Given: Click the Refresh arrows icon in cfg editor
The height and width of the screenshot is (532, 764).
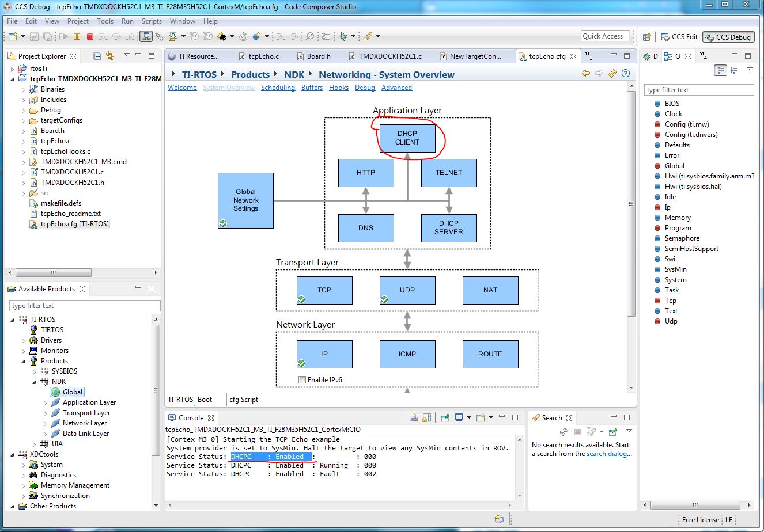Looking at the screenshot, I should [612, 74].
